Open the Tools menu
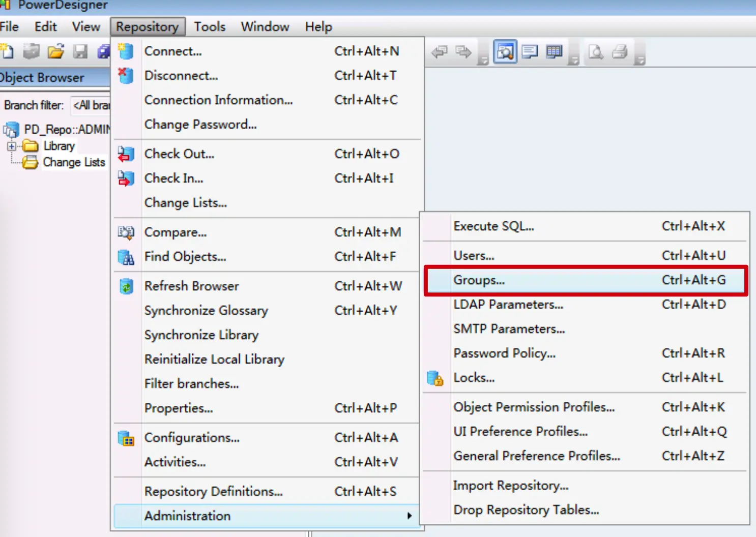The height and width of the screenshot is (537, 756). coord(210,26)
